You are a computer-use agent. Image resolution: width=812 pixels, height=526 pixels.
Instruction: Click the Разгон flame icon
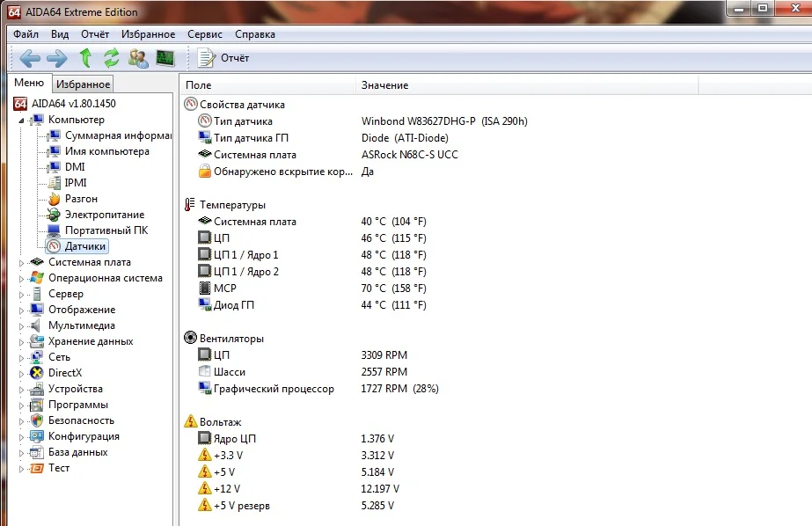54,199
